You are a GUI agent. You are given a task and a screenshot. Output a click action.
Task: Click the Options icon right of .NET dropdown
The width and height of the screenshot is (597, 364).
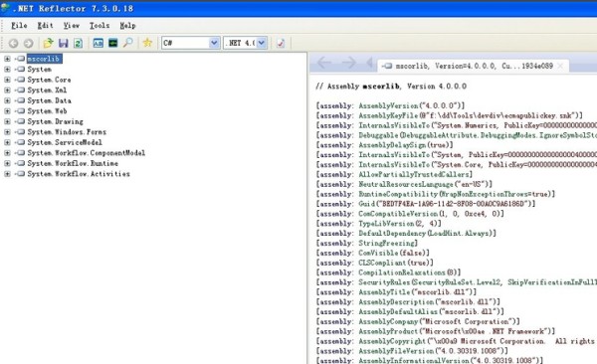pos(281,43)
